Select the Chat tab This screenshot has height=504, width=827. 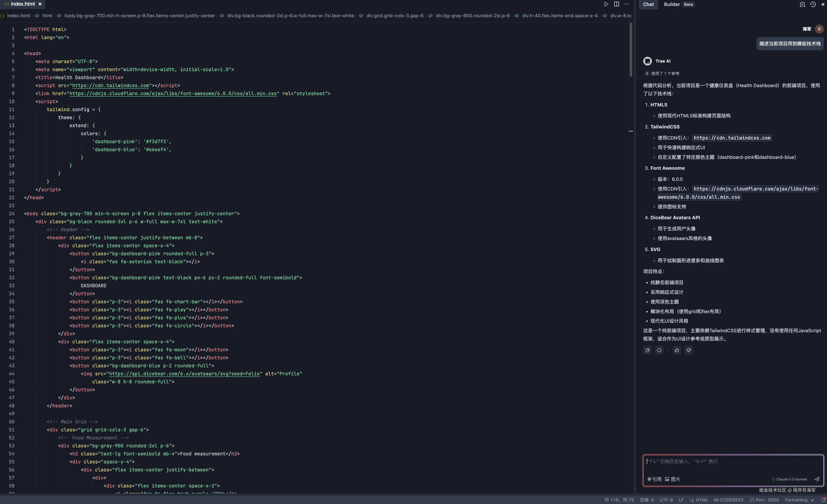648,4
